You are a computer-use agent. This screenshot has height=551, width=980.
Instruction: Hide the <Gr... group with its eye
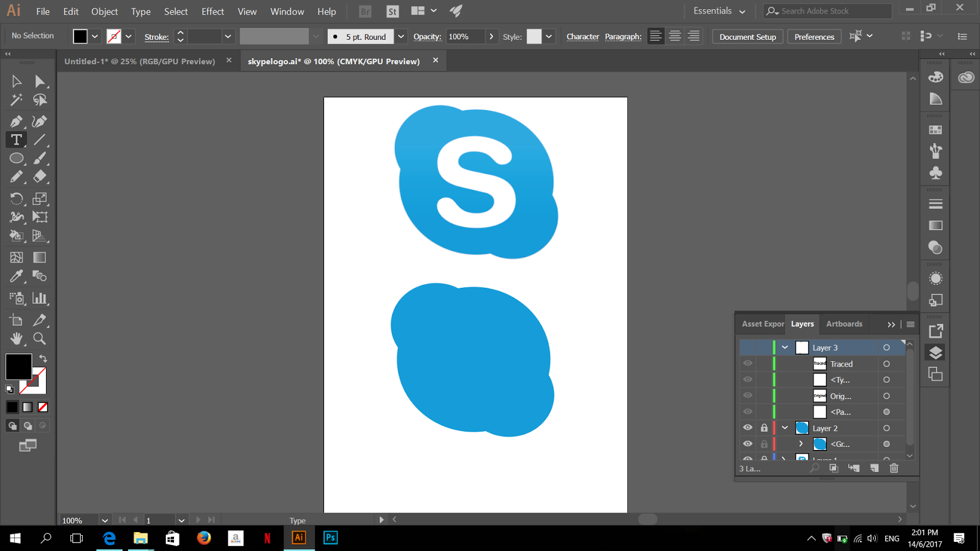(748, 444)
